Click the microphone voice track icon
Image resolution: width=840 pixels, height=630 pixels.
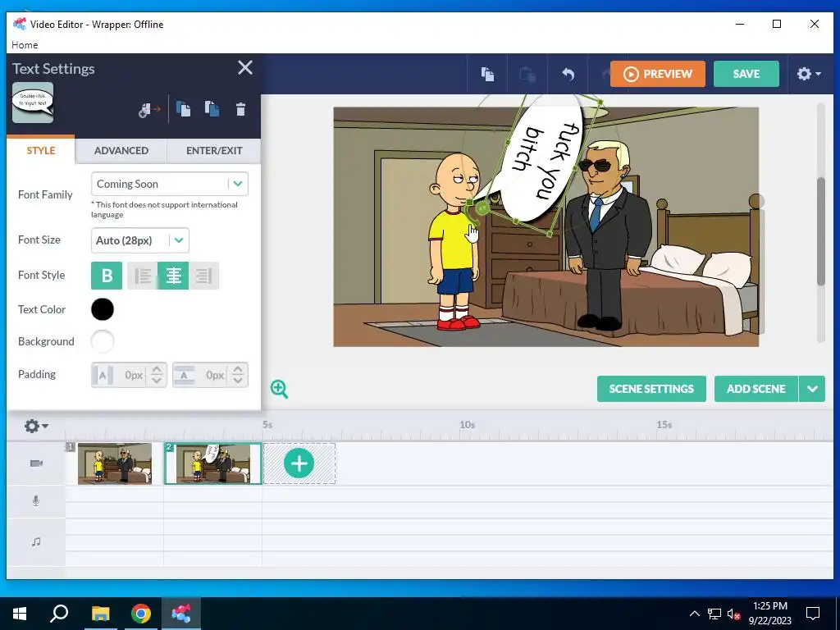tap(36, 501)
